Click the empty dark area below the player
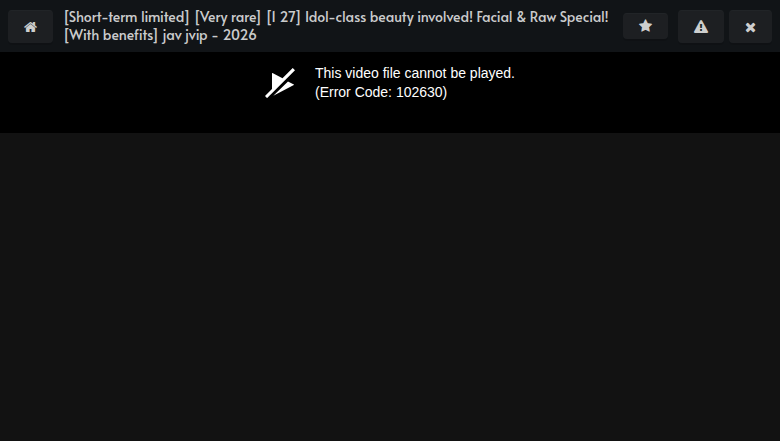The height and width of the screenshot is (441, 780). 390,286
